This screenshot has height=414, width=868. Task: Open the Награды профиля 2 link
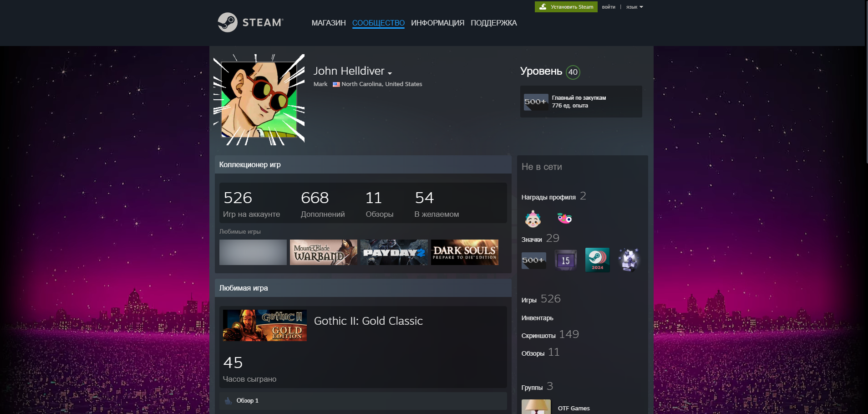(x=553, y=196)
